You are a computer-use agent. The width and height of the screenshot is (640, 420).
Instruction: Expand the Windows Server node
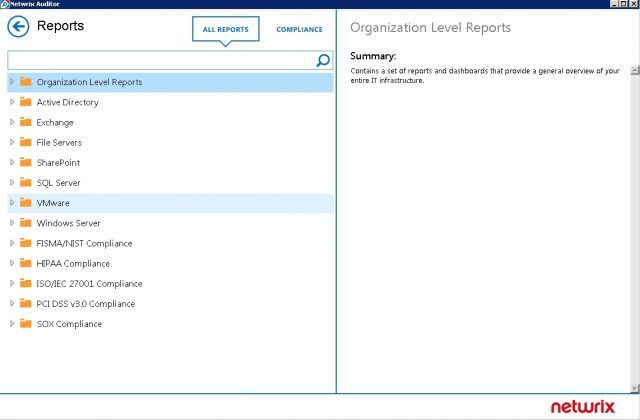12,222
